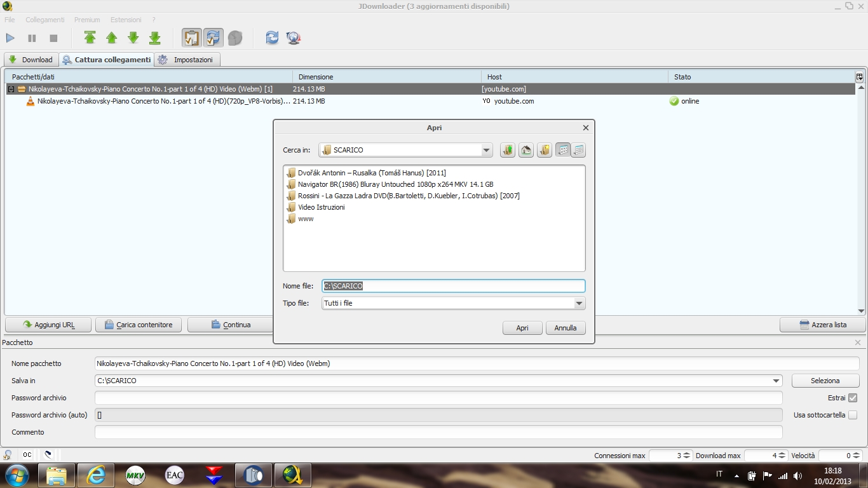Image resolution: width=868 pixels, height=488 pixels.
Task: Click the Password archivio field
Action: 438,398
